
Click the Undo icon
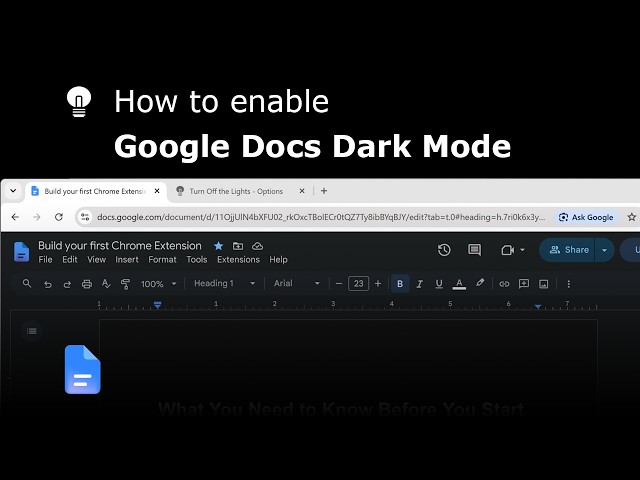(x=48, y=284)
